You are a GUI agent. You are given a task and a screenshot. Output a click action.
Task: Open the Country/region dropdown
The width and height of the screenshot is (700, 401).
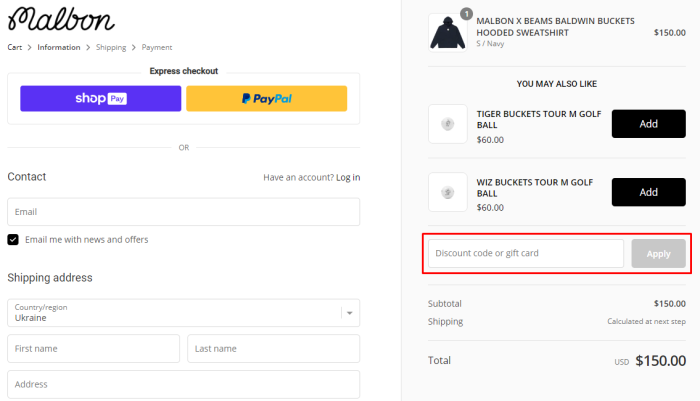(183, 313)
